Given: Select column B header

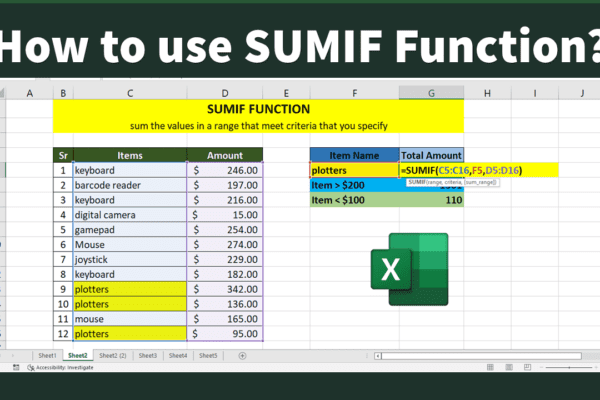Looking at the screenshot, I should [x=63, y=93].
